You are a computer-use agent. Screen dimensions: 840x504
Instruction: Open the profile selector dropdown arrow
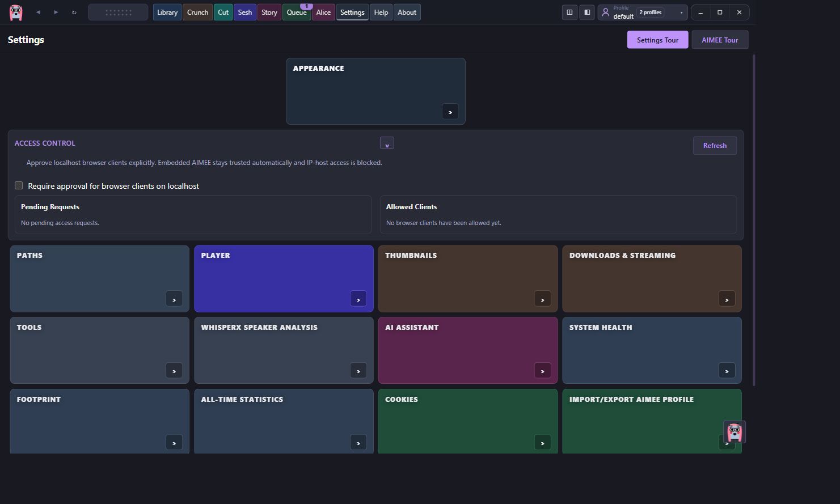point(681,12)
